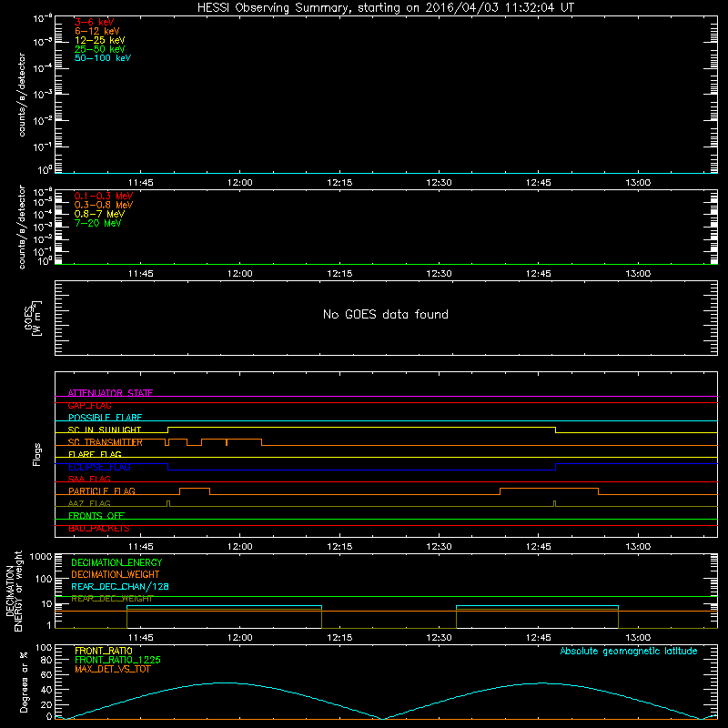Click the olive flag label below PARTICLE_FLAG

click(89, 503)
